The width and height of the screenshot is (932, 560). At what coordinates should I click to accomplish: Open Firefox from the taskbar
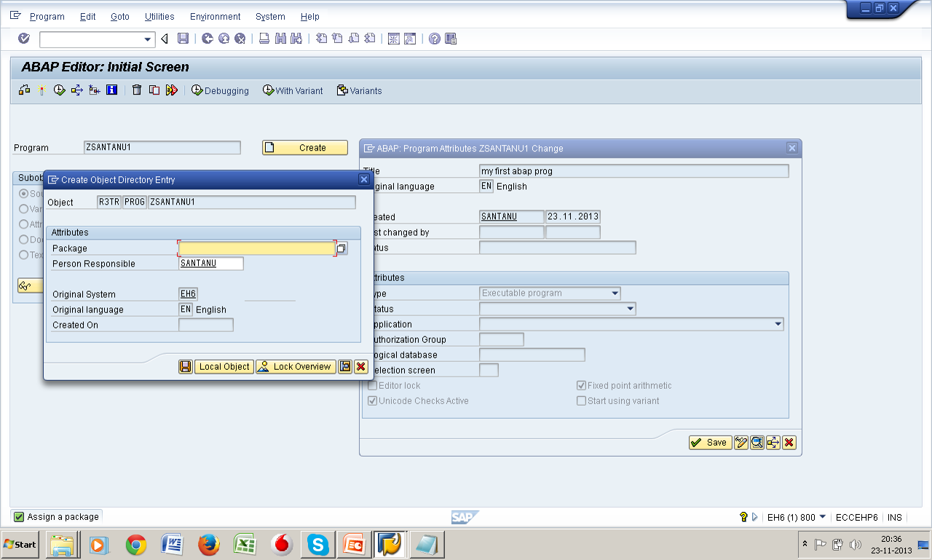[209, 545]
